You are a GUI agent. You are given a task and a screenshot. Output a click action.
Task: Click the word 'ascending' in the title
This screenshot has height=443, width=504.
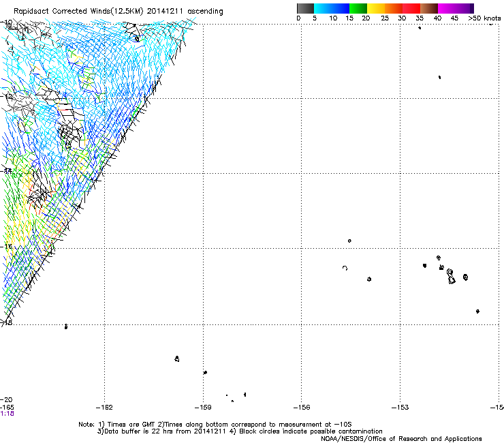point(205,12)
